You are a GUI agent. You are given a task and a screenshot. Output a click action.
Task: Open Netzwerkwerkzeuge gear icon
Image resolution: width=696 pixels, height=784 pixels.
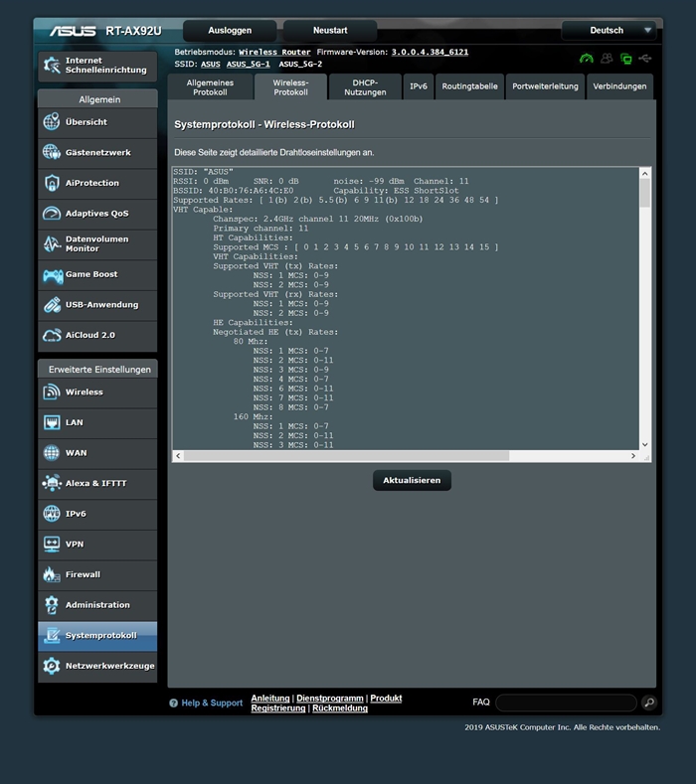52,666
